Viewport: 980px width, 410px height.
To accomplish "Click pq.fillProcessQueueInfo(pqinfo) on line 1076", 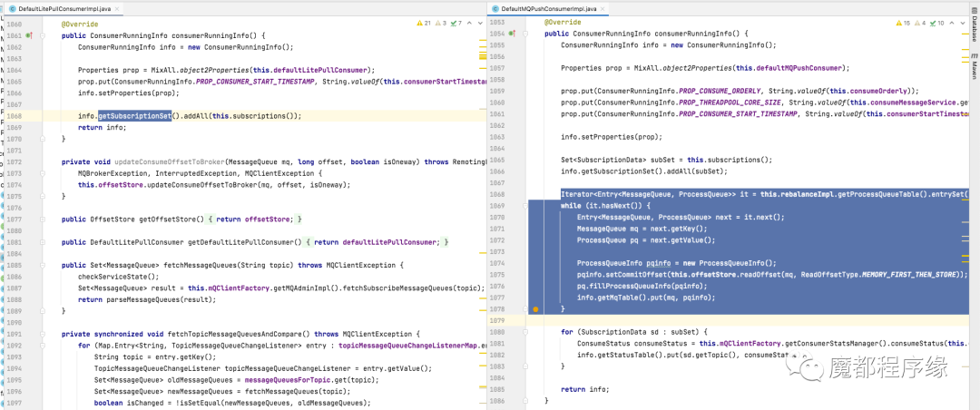I will click(642, 286).
